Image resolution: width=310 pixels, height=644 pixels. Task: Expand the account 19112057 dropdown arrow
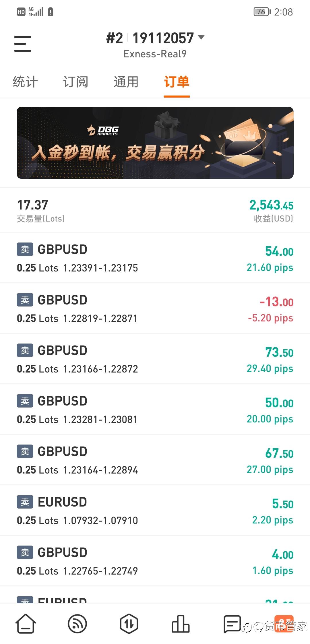[201, 38]
